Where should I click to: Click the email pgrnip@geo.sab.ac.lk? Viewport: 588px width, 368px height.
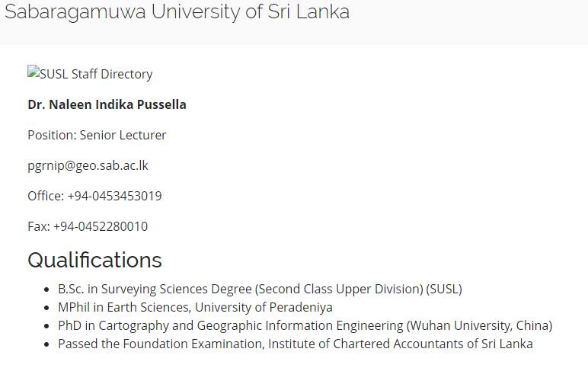[x=88, y=165]
